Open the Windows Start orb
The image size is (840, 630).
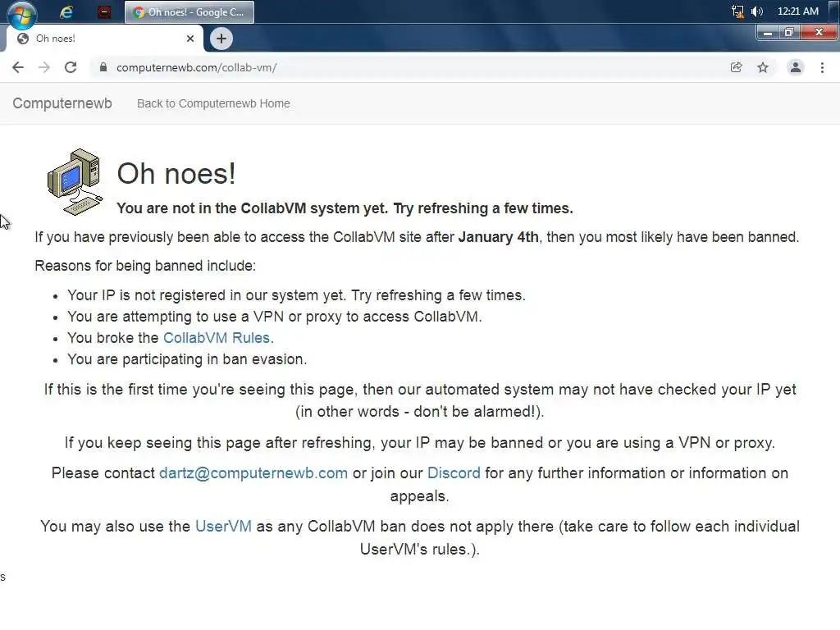point(21,13)
